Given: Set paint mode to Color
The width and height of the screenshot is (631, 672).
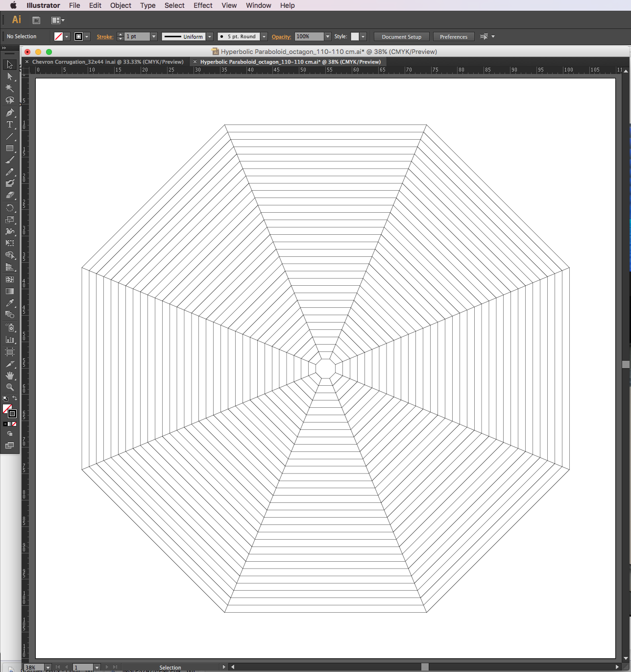Looking at the screenshot, I should point(5,424).
